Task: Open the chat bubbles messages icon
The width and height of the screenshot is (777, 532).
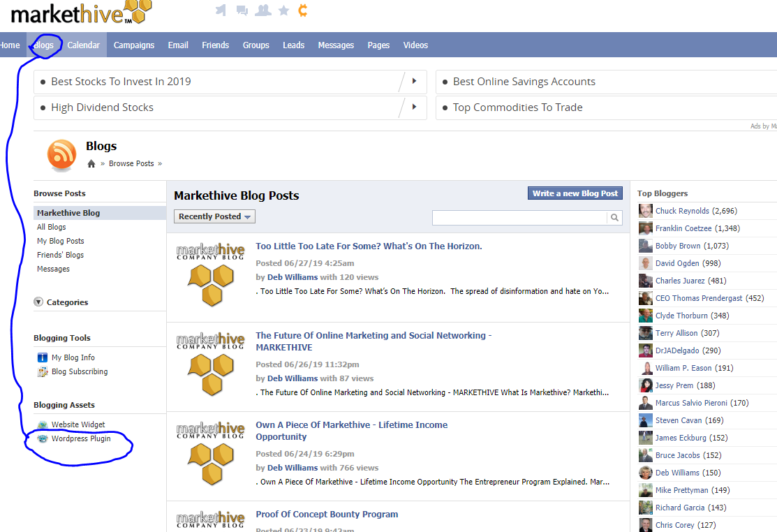Action: pos(242,10)
